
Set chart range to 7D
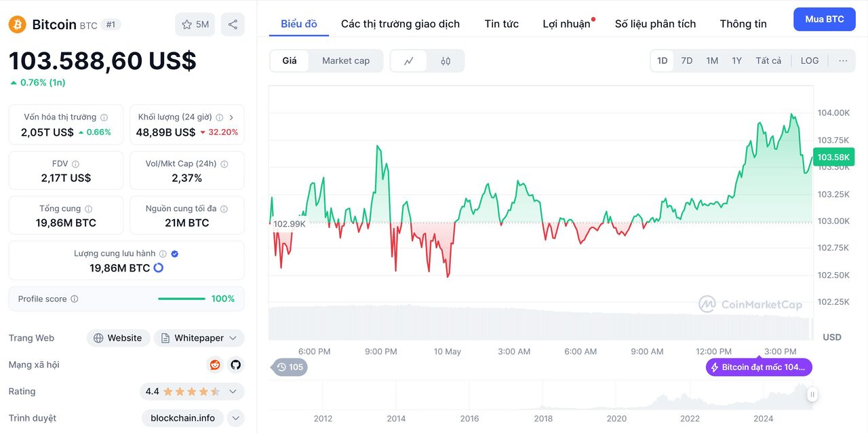coord(687,61)
